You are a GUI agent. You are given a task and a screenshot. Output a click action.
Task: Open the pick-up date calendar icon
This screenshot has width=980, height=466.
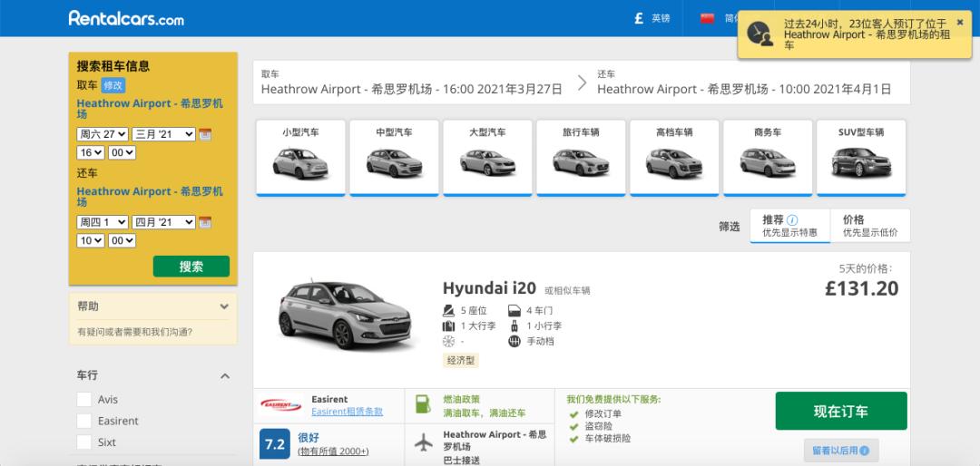pyautogui.click(x=205, y=134)
